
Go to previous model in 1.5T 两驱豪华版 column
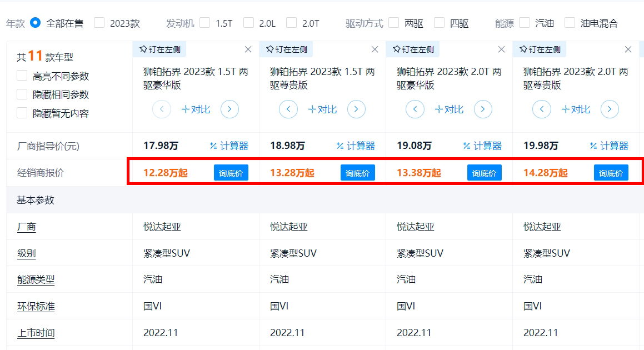click(x=161, y=109)
